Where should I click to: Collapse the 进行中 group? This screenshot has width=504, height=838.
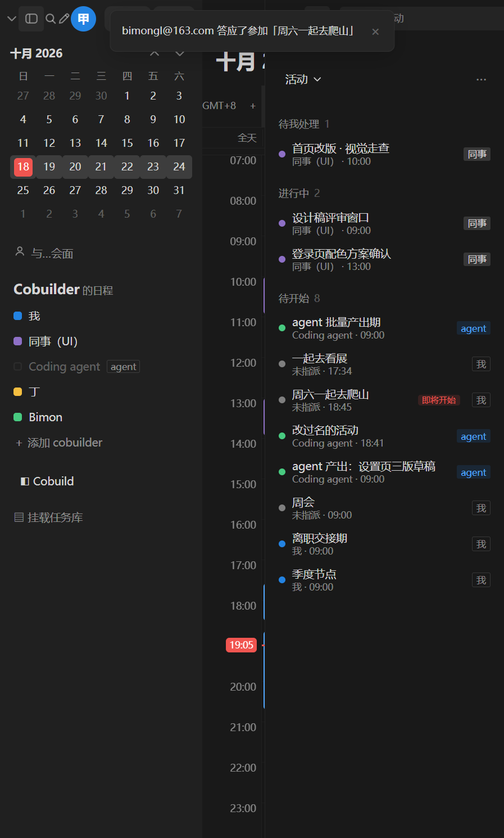point(299,193)
